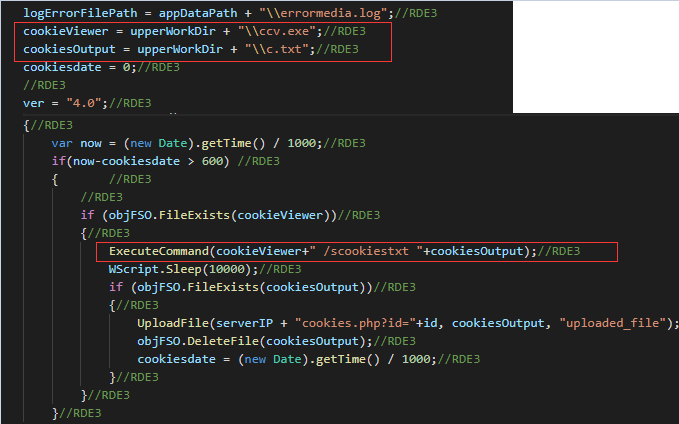The width and height of the screenshot is (679, 424).
Task: Click the ver variable name
Action: tap(33, 103)
